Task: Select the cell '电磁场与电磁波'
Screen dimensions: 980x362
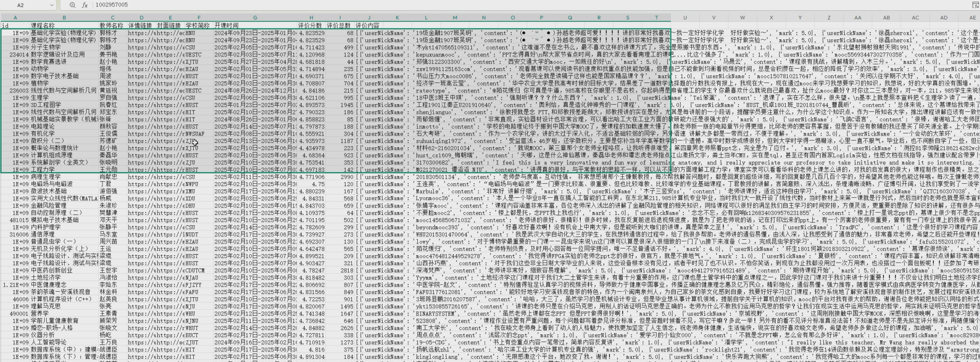Action: point(64,184)
